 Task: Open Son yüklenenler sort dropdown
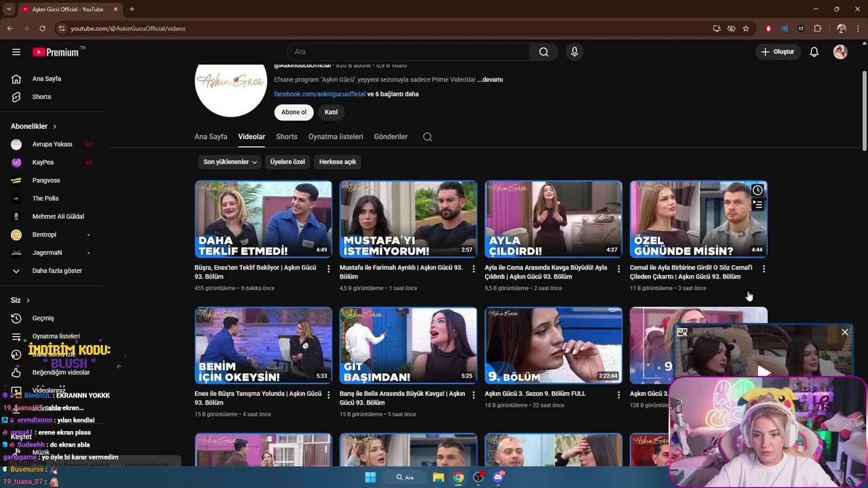click(231, 162)
